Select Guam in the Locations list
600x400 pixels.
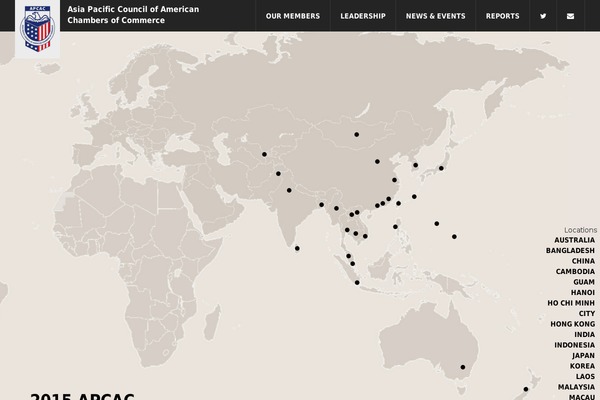pos(584,282)
